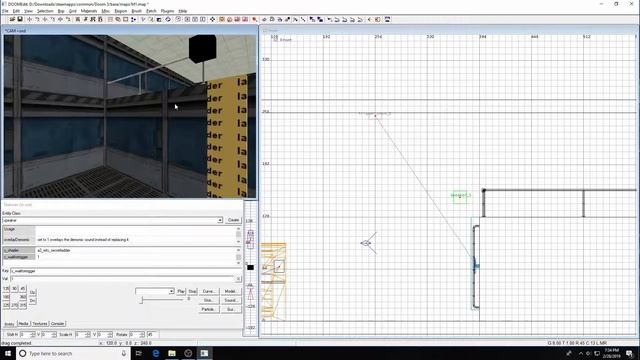The height and width of the screenshot is (360, 640).
Task: Click the Model... button
Action: pos(231,291)
